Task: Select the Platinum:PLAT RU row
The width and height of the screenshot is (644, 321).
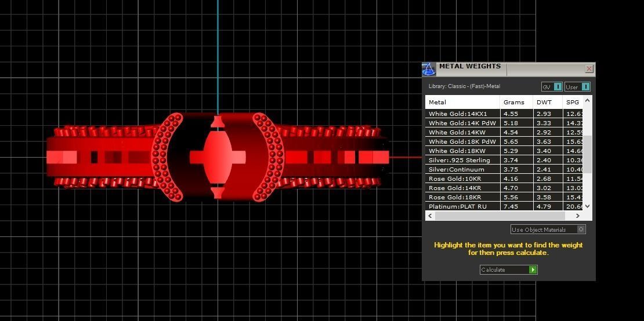Action: click(x=504, y=206)
